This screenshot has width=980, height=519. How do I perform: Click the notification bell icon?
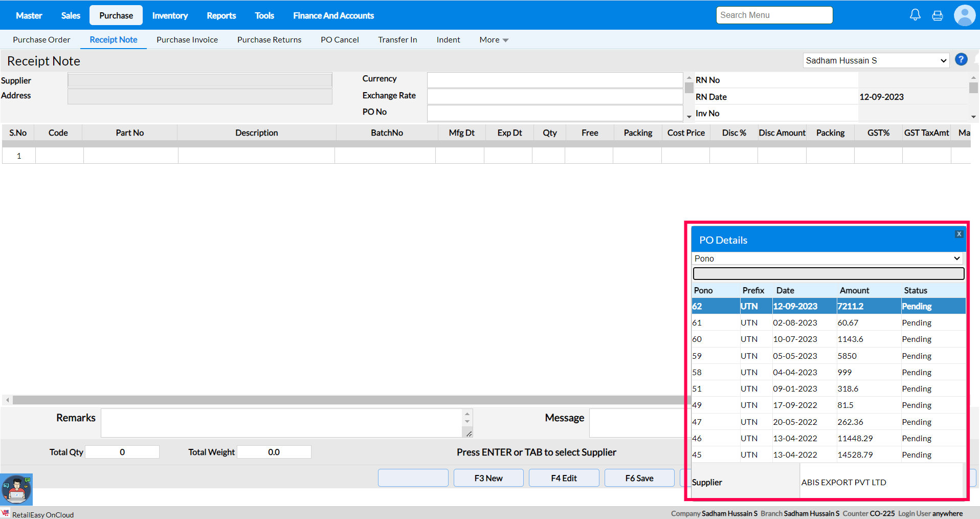pos(915,15)
